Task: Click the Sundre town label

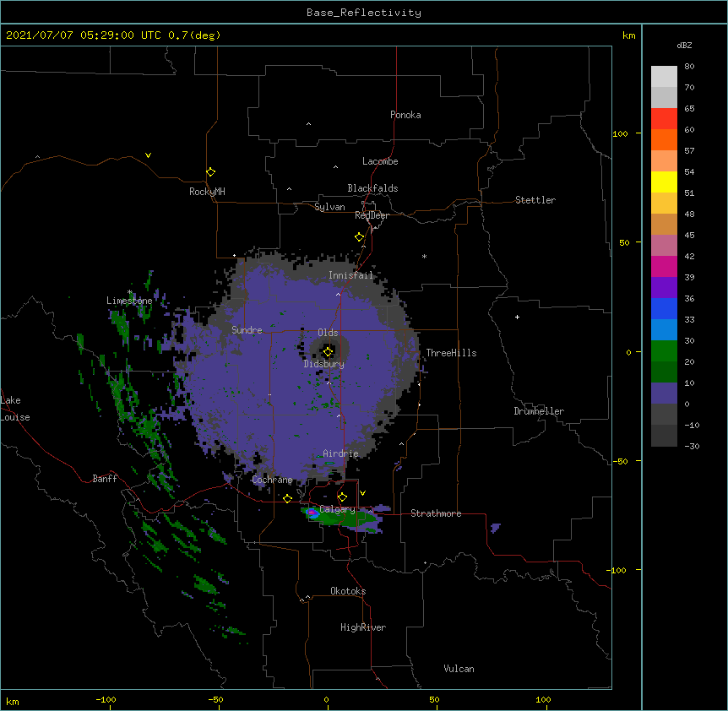Action: point(247,330)
